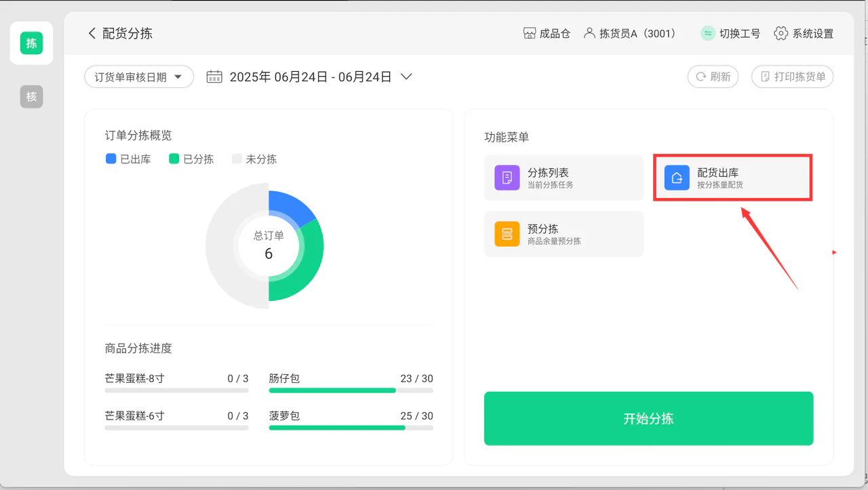This screenshot has width=868, height=490.
Task: Open 预分拣 menu card
Action: 564,234
